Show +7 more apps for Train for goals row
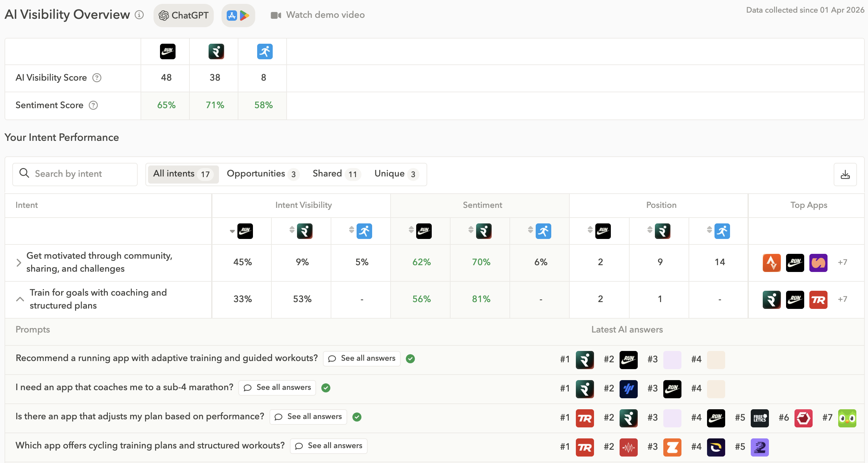Image resolution: width=868 pixels, height=463 pixels. (842, 299)
